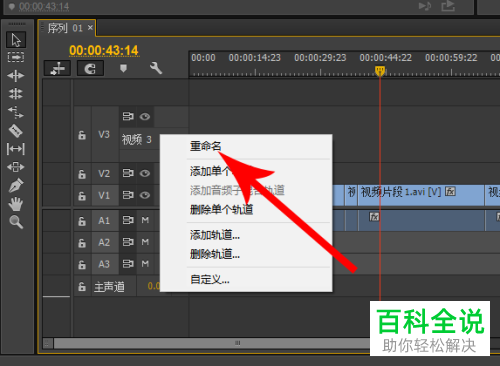Select the Ripple Edit tool
The width and height of the screenshot is (500, 366).
coord(16,76)
